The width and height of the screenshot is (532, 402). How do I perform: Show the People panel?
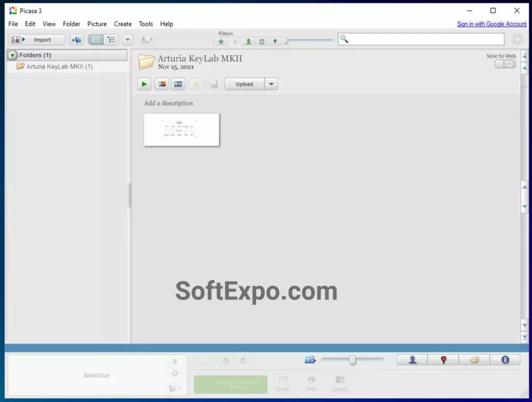click(x=413, y=360)
